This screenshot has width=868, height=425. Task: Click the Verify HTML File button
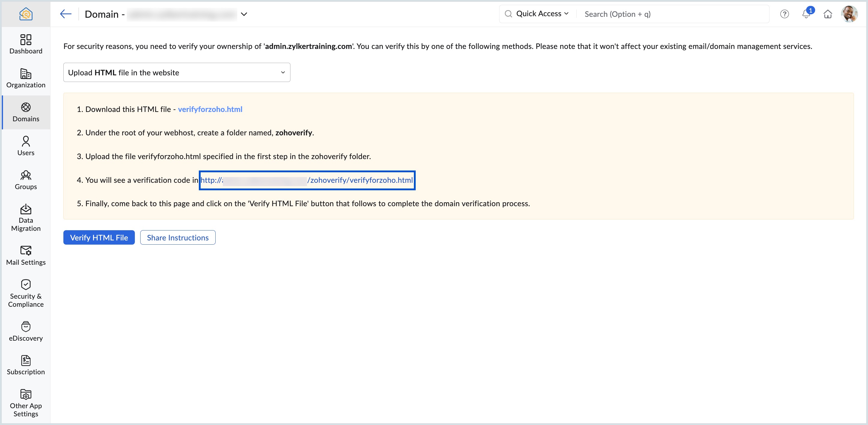pos(99,237)
